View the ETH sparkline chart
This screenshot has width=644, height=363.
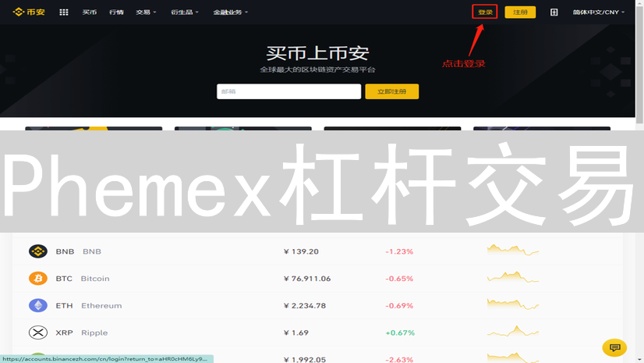(x=512, y=304)
